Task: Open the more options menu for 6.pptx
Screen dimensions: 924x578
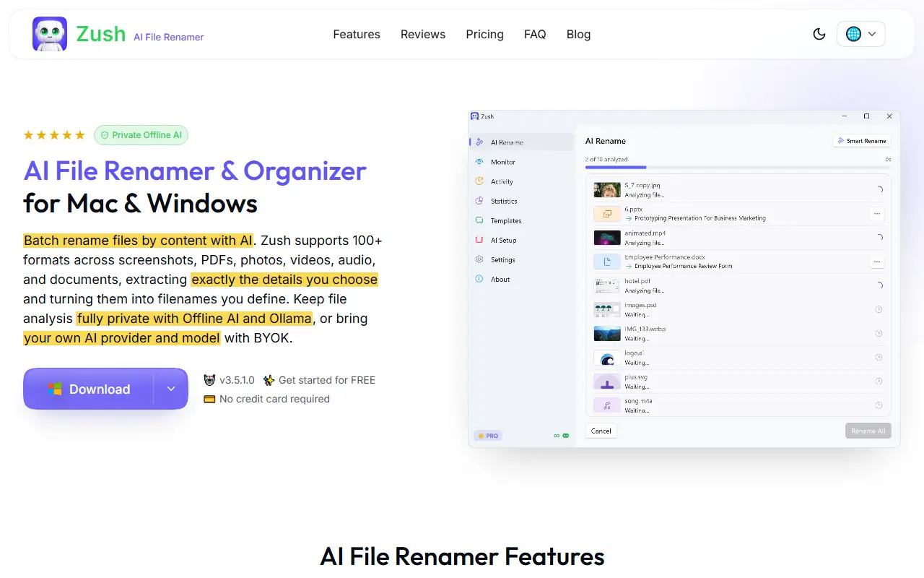Action: (x=877, y=214)
